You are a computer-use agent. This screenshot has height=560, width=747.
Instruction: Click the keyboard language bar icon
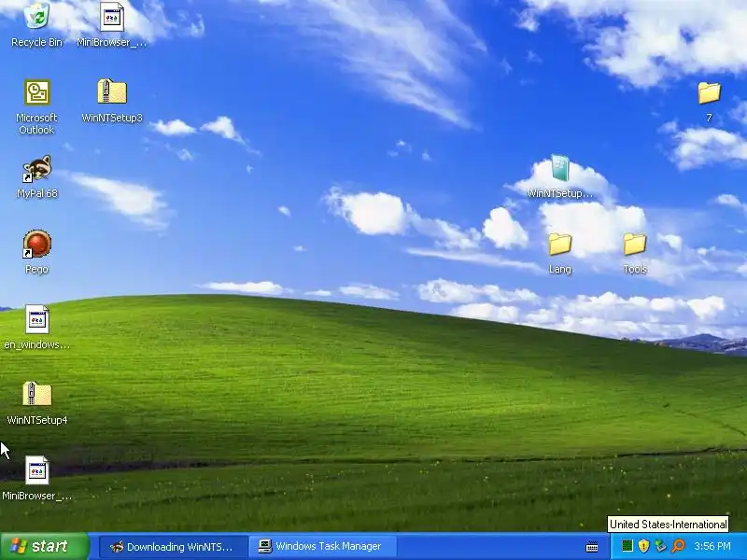click(x=592, y=547)
